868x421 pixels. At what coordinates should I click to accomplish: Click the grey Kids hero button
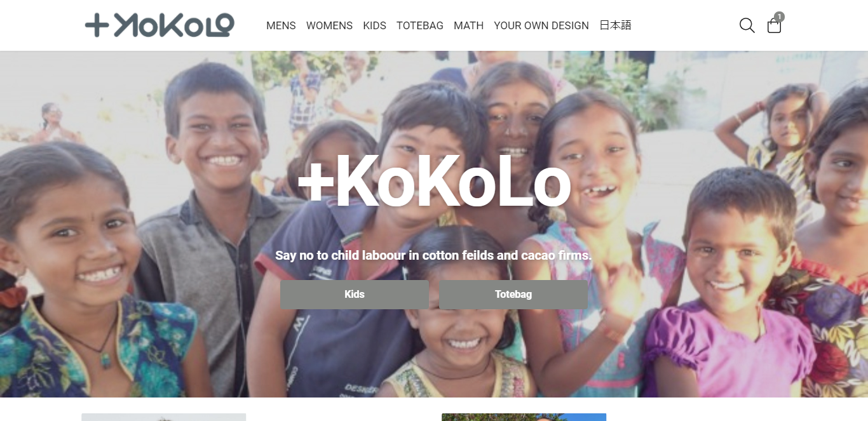(355, 295)
